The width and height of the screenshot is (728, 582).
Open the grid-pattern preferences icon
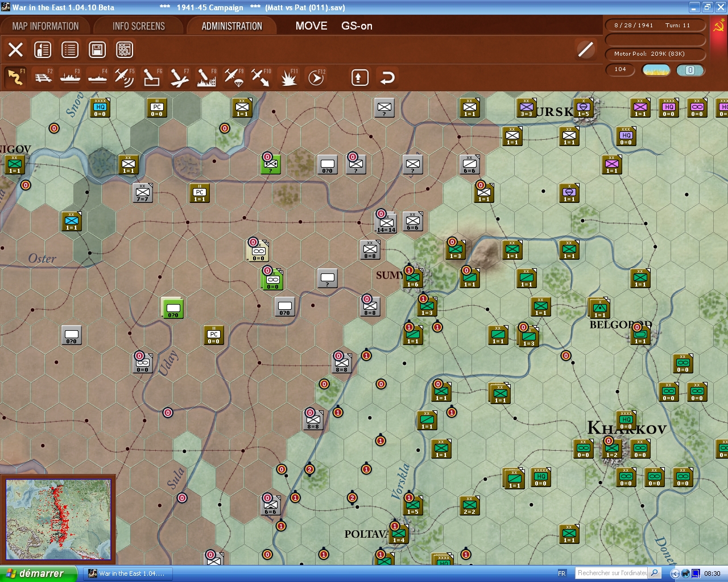click(125, 49)
